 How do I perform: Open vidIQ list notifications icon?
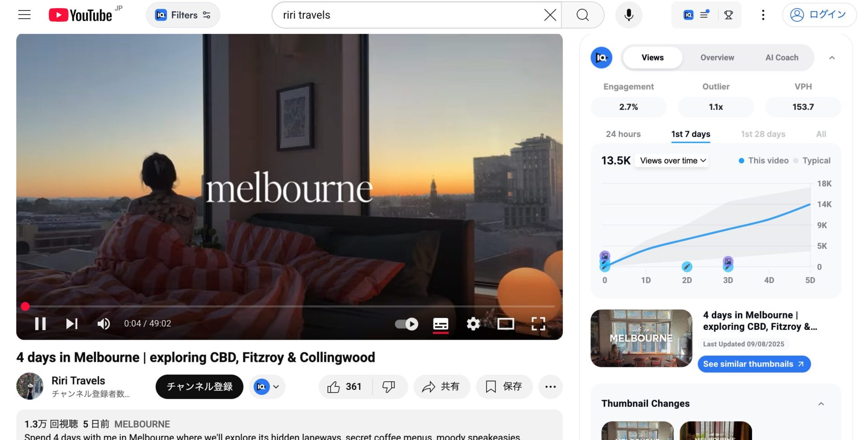[705, 15]
